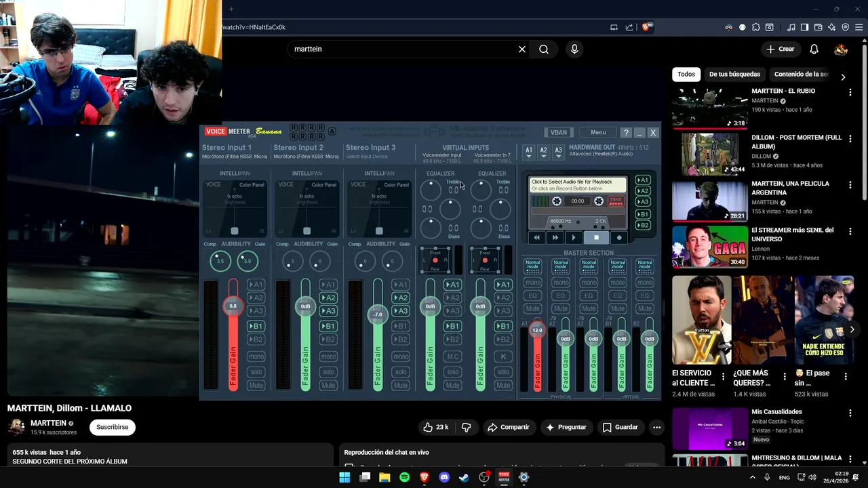Click the Stereo Input 3 fader at -7.0
The image size is (868, 488).
(x=378, y=314)
